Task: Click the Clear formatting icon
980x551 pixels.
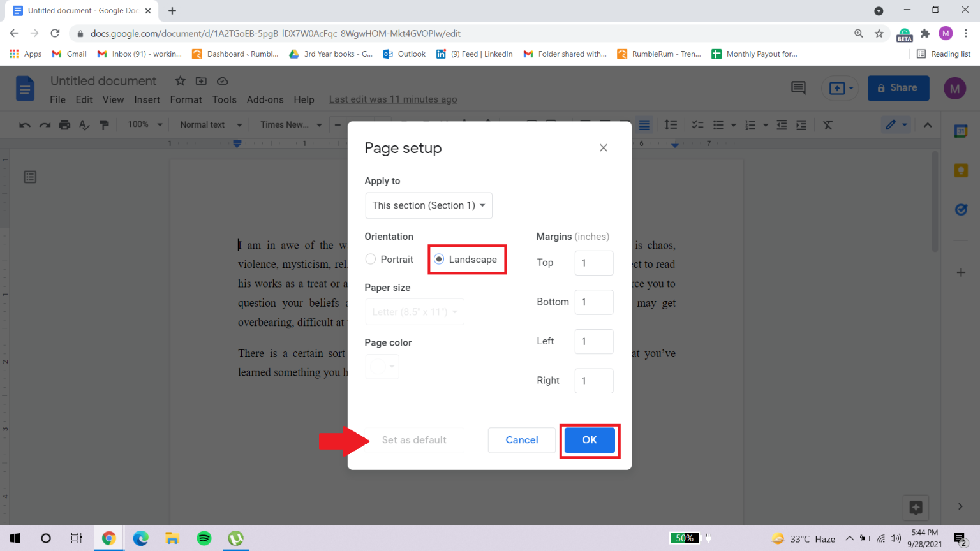Action: click(828, 124)
